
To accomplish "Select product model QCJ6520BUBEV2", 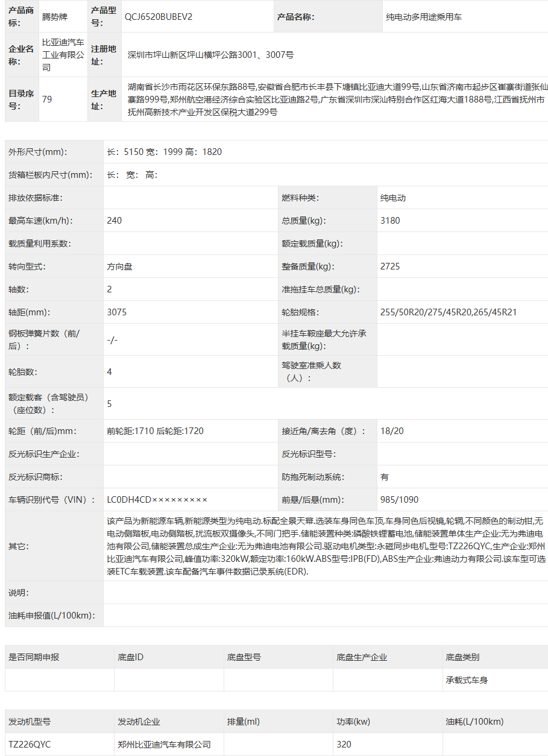I will (x=159, y=17).
